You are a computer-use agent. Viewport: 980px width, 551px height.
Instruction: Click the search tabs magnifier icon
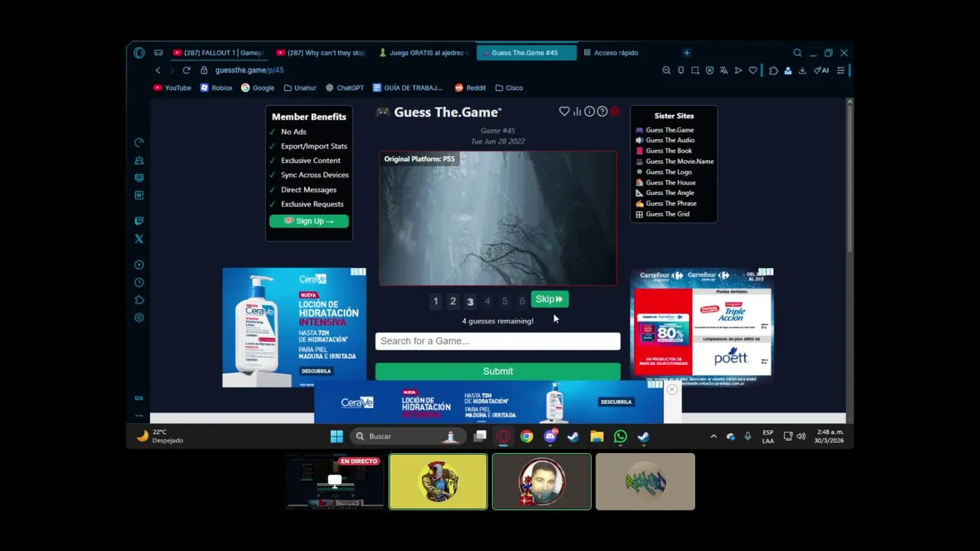point(797,53)
